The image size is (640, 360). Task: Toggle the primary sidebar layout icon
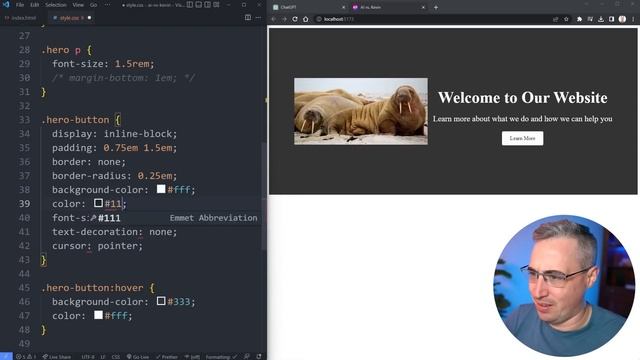point(190,5)
